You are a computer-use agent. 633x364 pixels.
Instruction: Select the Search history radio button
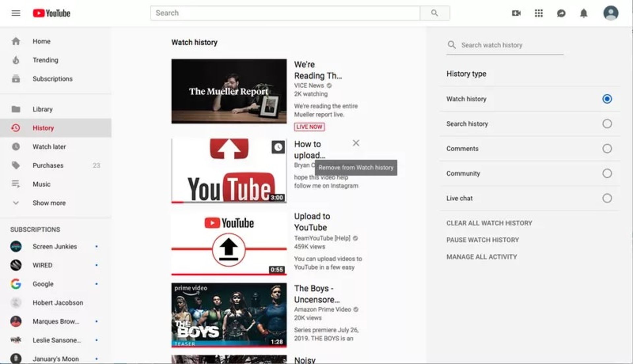pos(607,124)
